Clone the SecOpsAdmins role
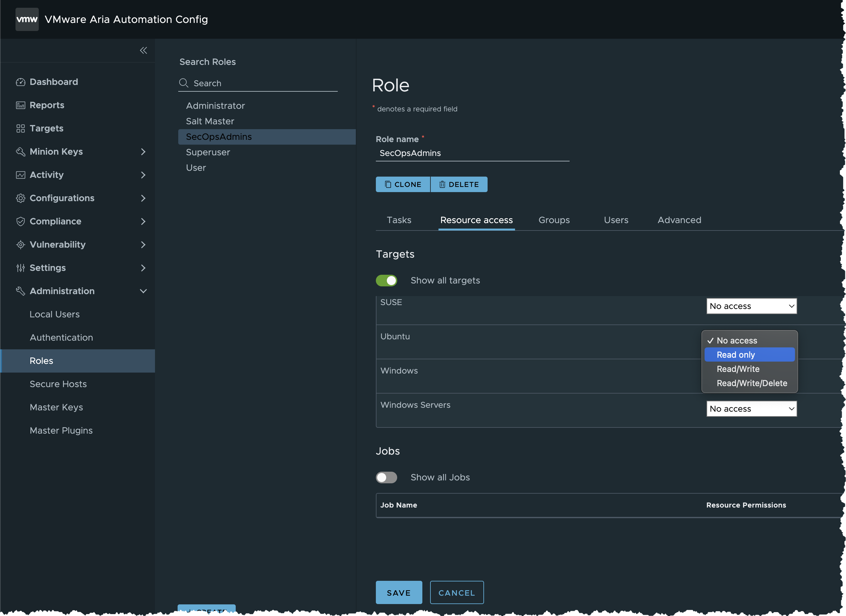 403,184
